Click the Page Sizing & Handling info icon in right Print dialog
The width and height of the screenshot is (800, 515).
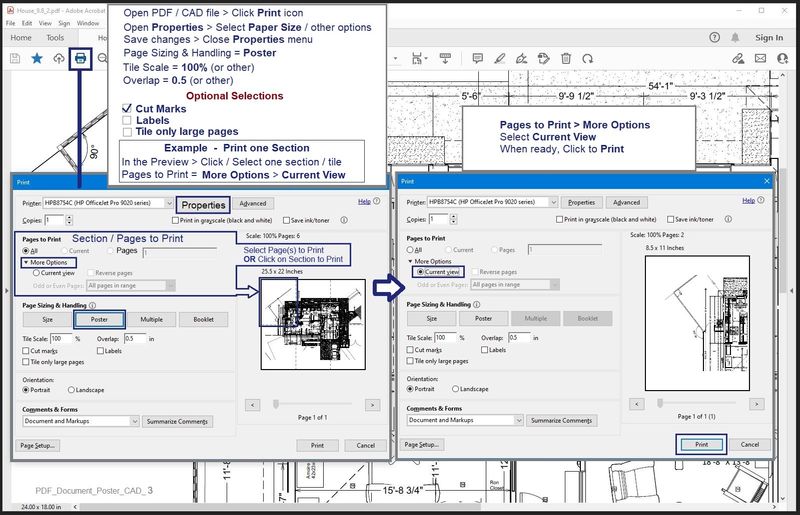click(477, 304)
